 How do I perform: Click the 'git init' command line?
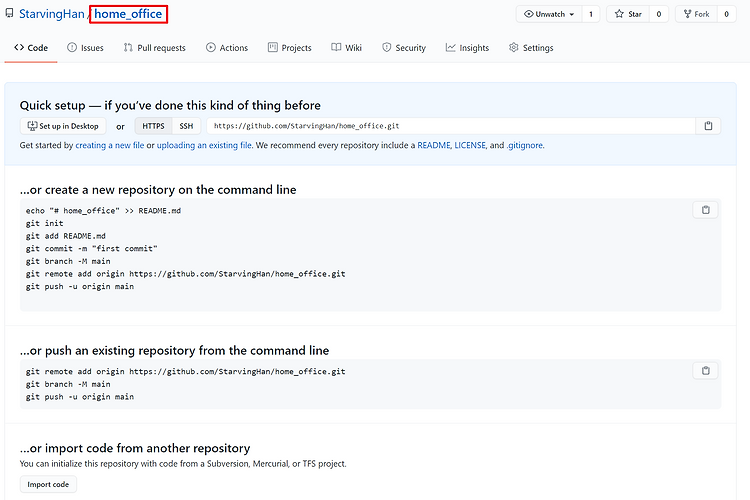coord(44,223)
